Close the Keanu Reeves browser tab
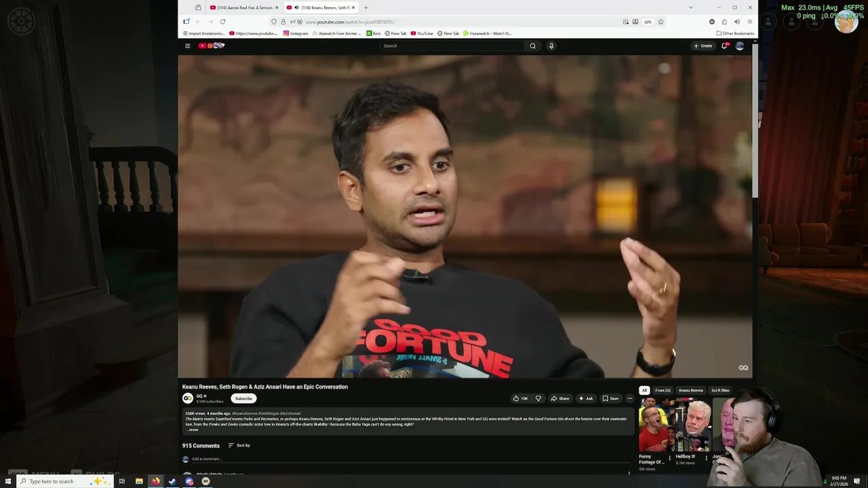Image resolution: width=868 pixels, height=488 pixels. [353, 7]
